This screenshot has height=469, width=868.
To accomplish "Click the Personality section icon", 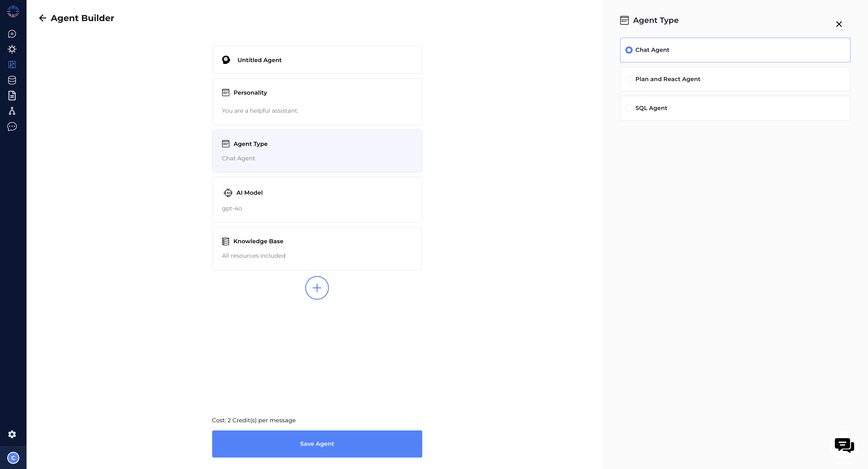I will [226, 93].
